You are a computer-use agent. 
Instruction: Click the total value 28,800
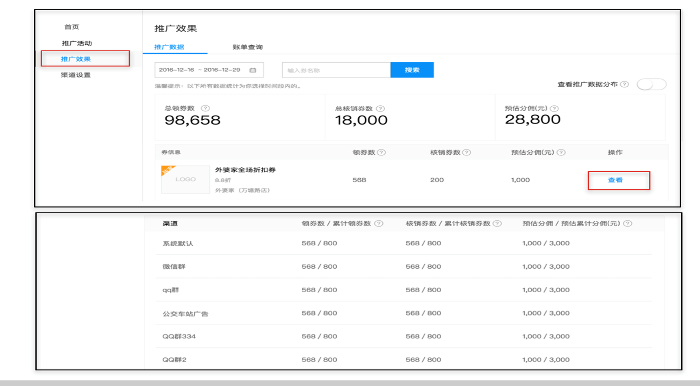[533, 120]
